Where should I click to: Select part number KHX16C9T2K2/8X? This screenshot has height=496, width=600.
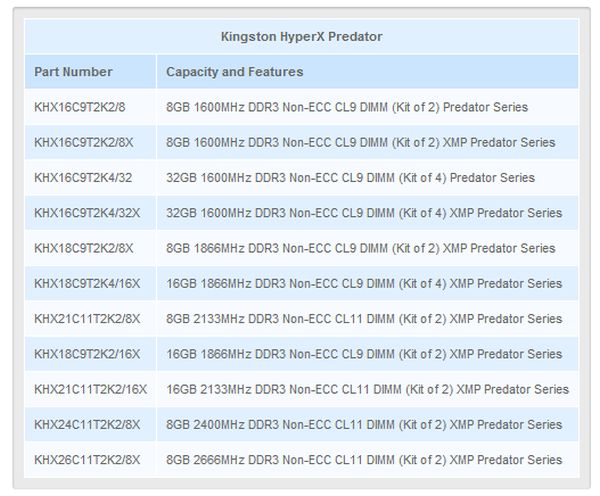[x=84, y=142]
